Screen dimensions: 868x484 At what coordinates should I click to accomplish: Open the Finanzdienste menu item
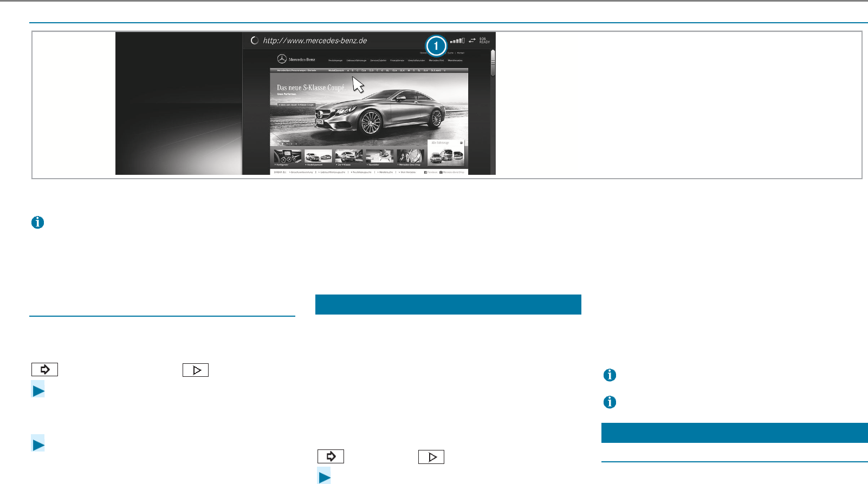397,61
